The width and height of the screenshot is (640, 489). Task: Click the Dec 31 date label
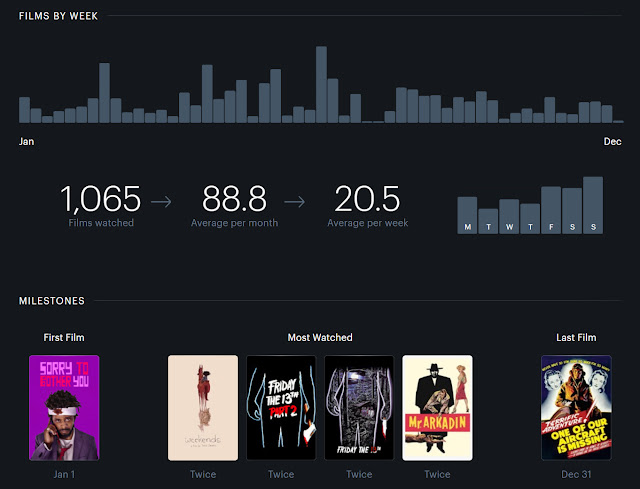576,474
